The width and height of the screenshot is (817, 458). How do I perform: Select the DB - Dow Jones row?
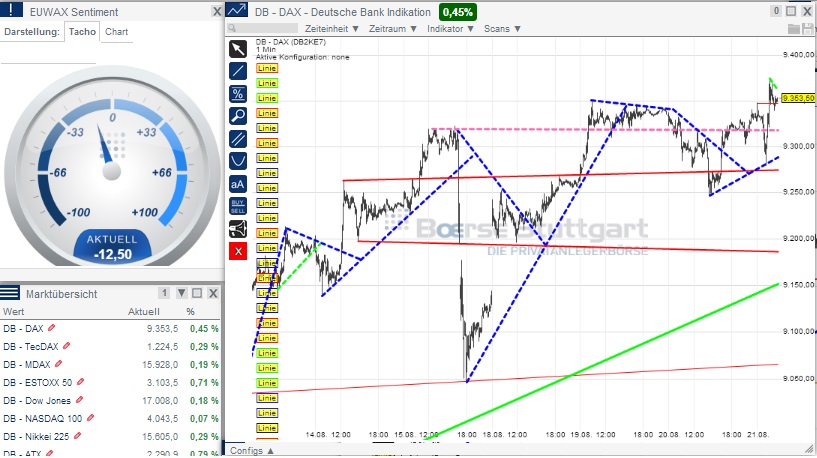coord(110,400)
